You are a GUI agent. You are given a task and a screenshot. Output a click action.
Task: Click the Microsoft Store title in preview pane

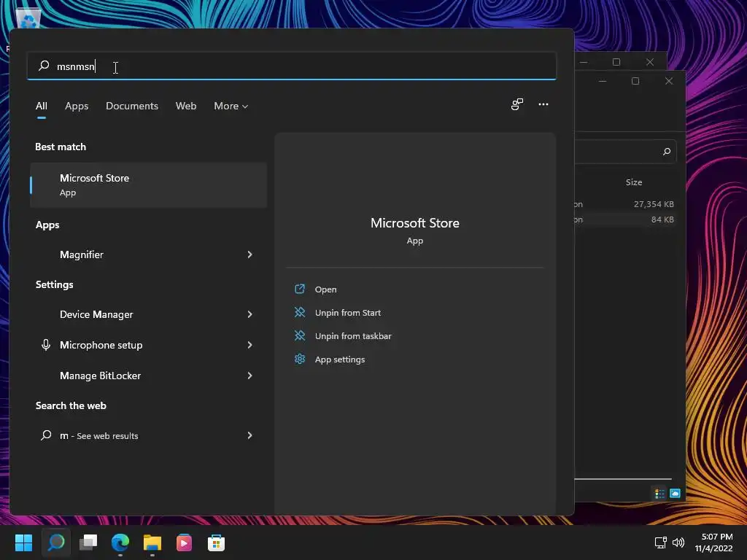pyautogui.click(x=415, y=223)
